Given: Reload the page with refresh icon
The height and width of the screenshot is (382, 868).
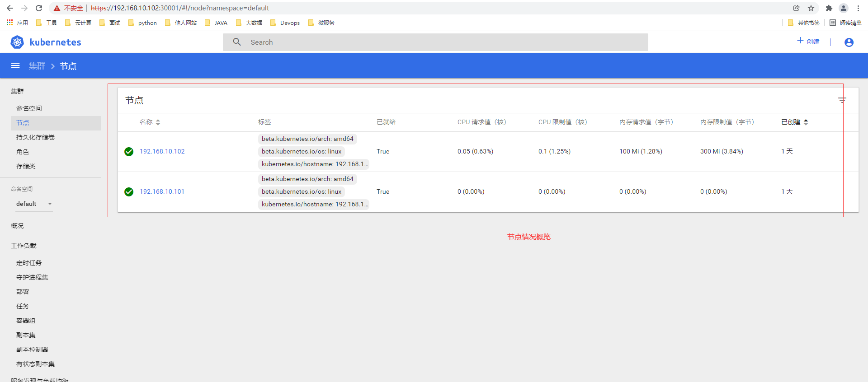Looking at the screenshot, I should (39, 8).
